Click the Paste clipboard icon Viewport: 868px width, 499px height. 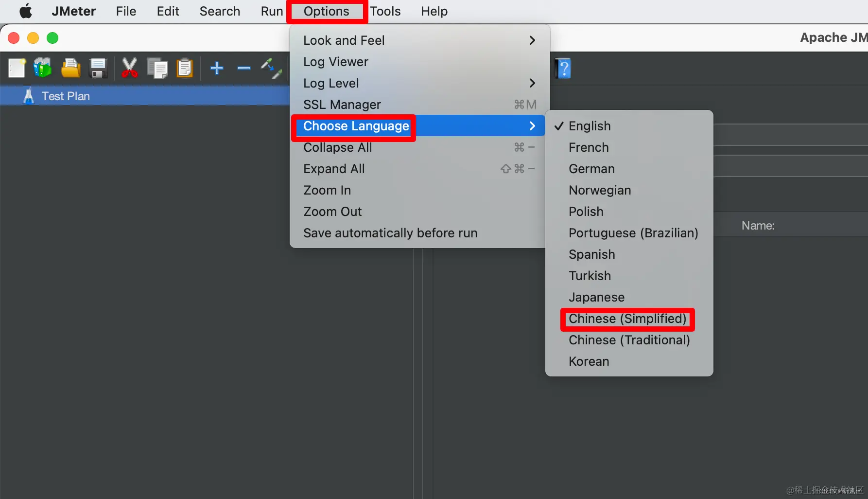(185, 68)
